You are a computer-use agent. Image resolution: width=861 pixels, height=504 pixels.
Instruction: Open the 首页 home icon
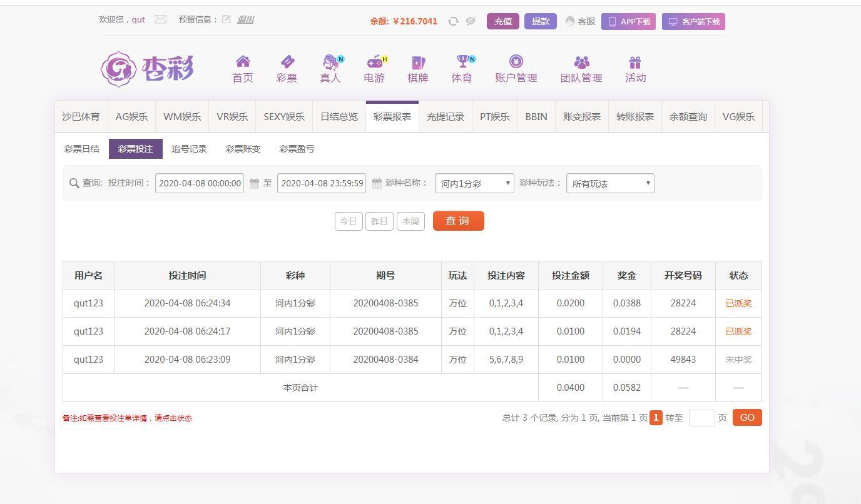pyautogui.click(x=243, y=62)
